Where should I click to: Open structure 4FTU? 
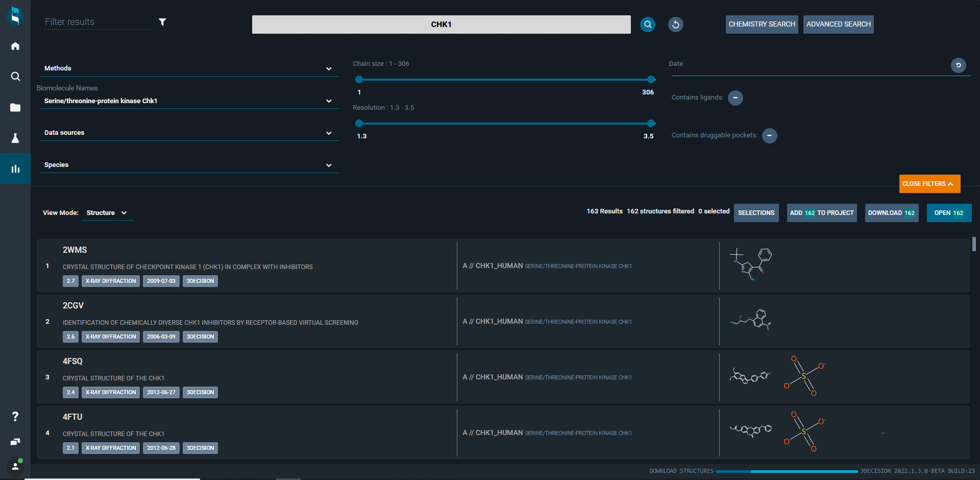(72, 417)
